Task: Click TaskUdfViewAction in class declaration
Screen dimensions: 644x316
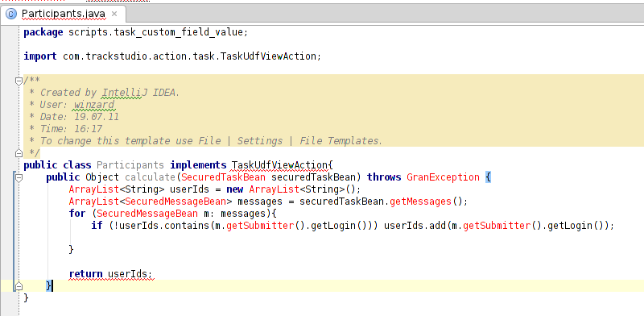Action: click(279, 165)
